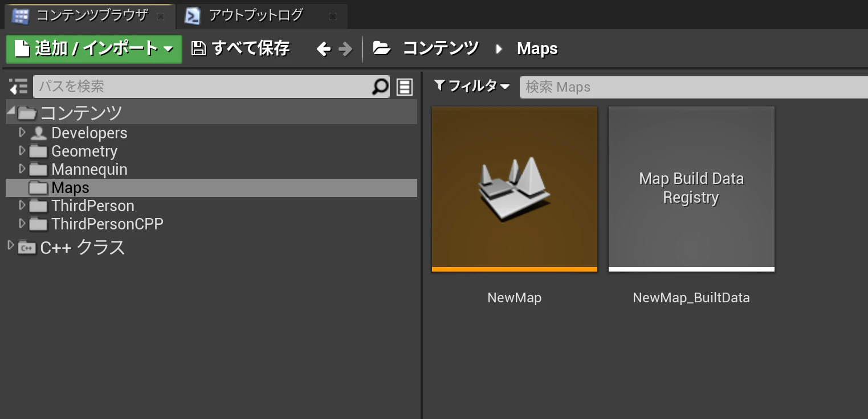The image size is (868, 419).
Task: Toggle the sources panel tree icon
Action: [x=18, y=87]
